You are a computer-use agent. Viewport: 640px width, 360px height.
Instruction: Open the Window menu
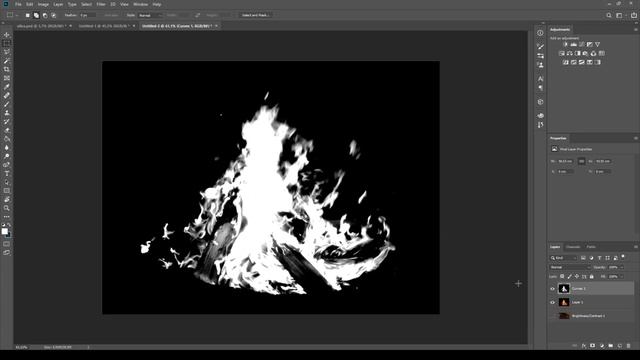coord(140,4)
